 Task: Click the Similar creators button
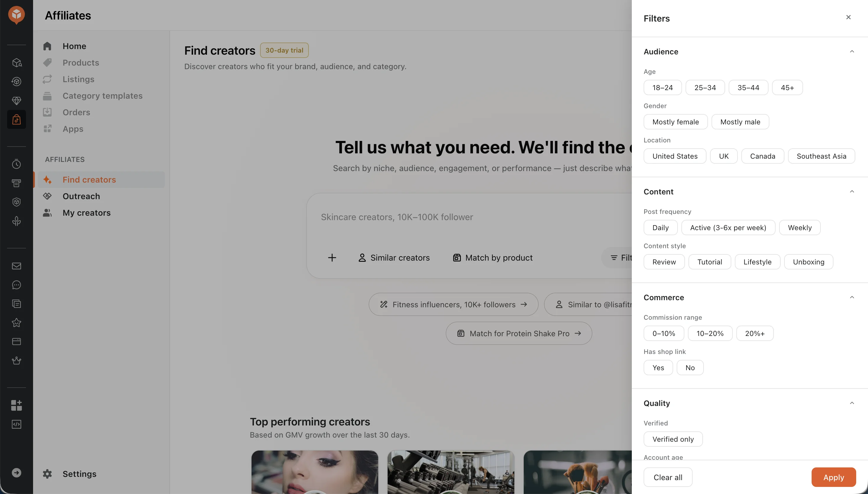pyautogui.click(x=394, y=258)
